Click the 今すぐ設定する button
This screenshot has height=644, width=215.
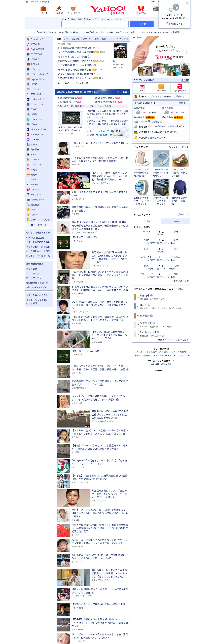pyautogui.click(x=174, y=23)
